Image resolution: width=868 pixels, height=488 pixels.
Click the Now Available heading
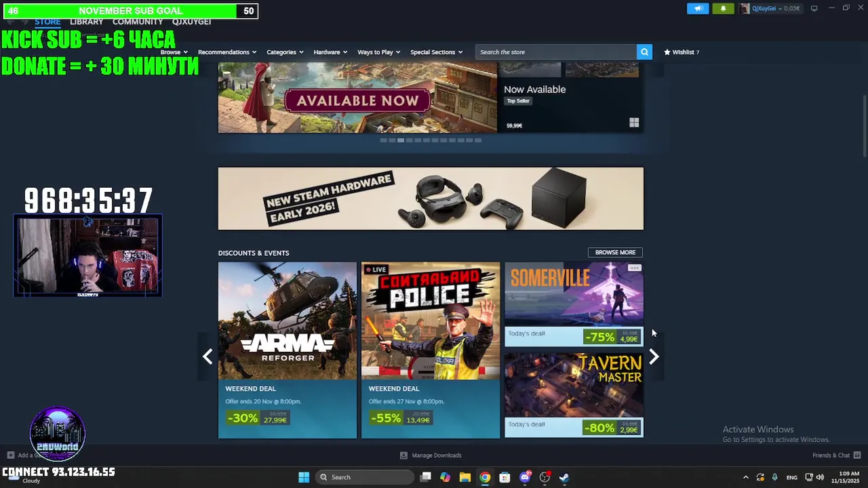coord(534,89)
